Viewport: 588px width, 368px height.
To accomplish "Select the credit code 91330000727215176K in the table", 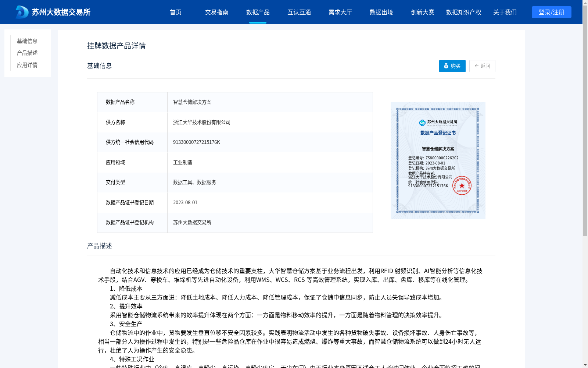I will coord(197,142).
